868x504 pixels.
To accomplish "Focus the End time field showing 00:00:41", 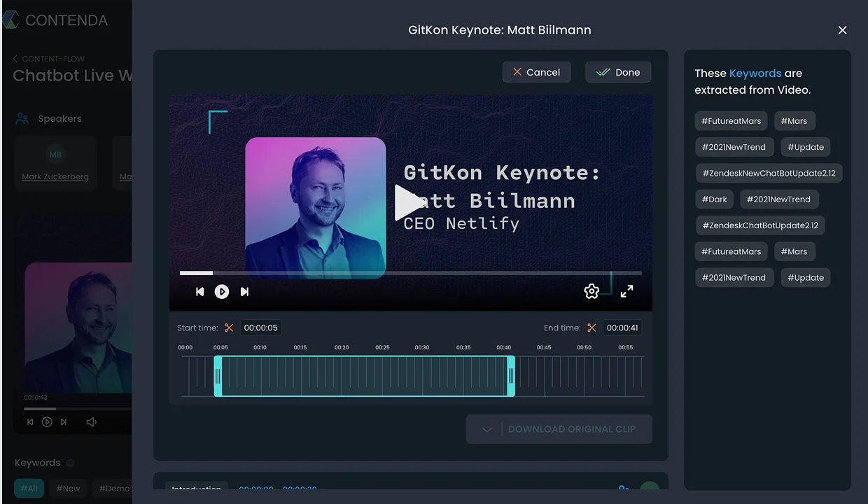I will click(622, 328).
